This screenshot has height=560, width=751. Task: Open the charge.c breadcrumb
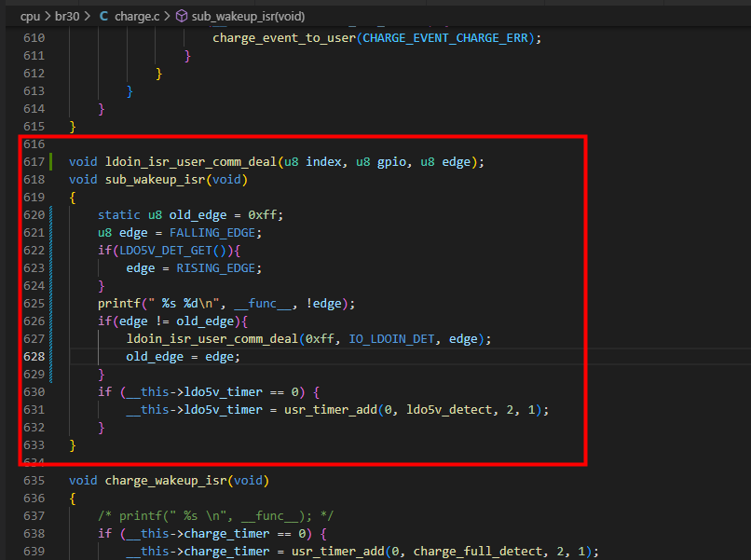137,16
